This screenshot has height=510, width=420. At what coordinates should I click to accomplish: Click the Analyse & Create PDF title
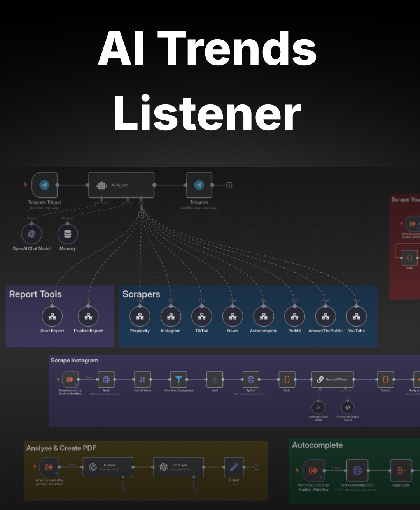(x=61, y=448)
